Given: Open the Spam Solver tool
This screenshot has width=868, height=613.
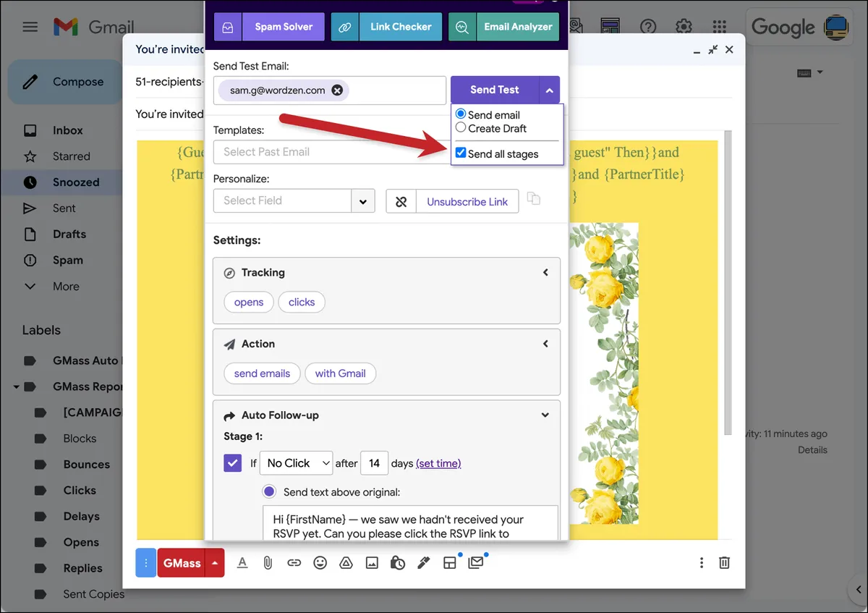Looking at the screenshot, I should [269, 27].
